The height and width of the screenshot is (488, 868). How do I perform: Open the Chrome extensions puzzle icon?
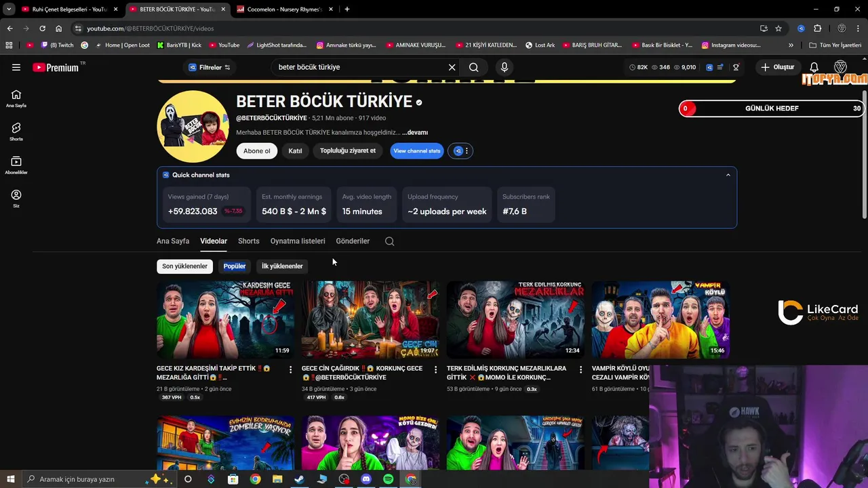point(817,28)
